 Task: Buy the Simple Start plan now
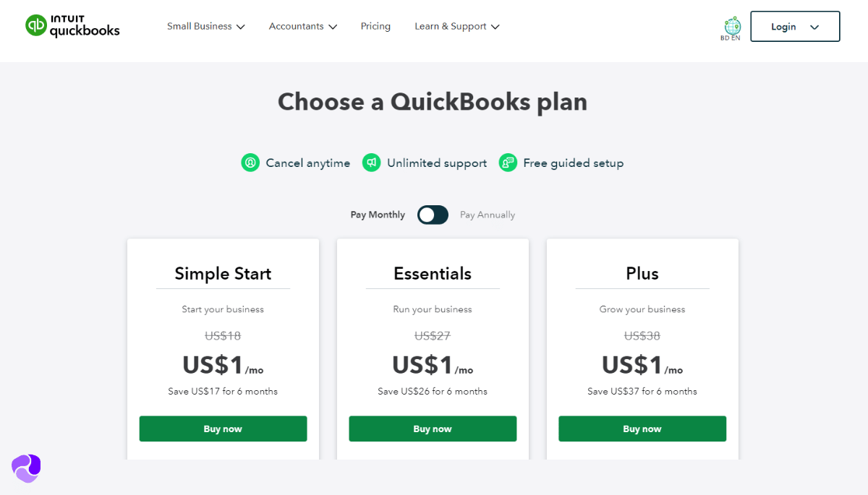[x=223, y=429]
